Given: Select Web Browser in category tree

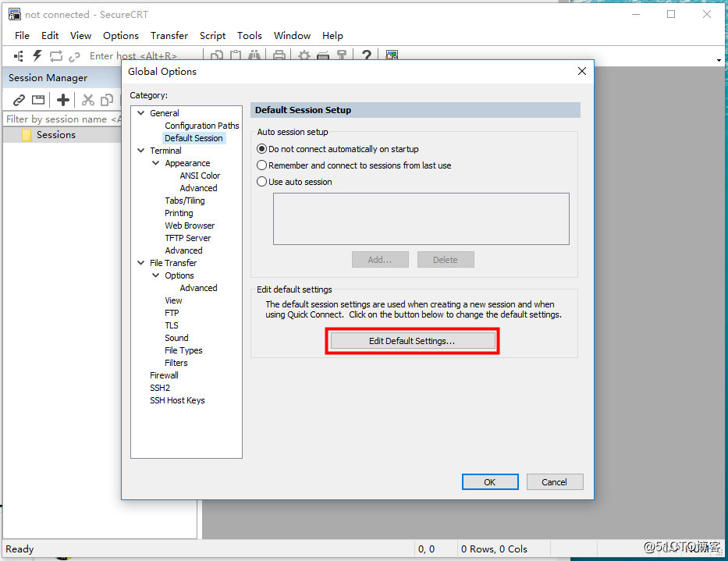Looking at the screenshot, I should click(x=190, y=225).
